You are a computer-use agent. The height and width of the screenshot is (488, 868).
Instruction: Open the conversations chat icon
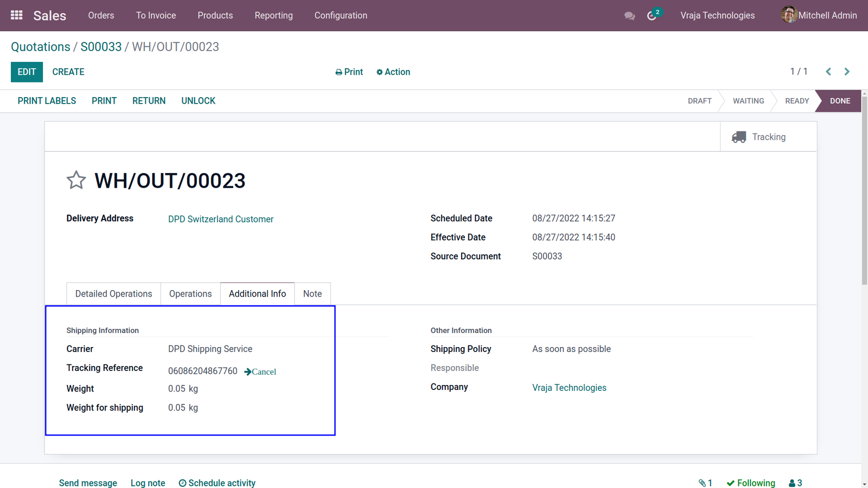pyautogui.click(x=629, y=16)
